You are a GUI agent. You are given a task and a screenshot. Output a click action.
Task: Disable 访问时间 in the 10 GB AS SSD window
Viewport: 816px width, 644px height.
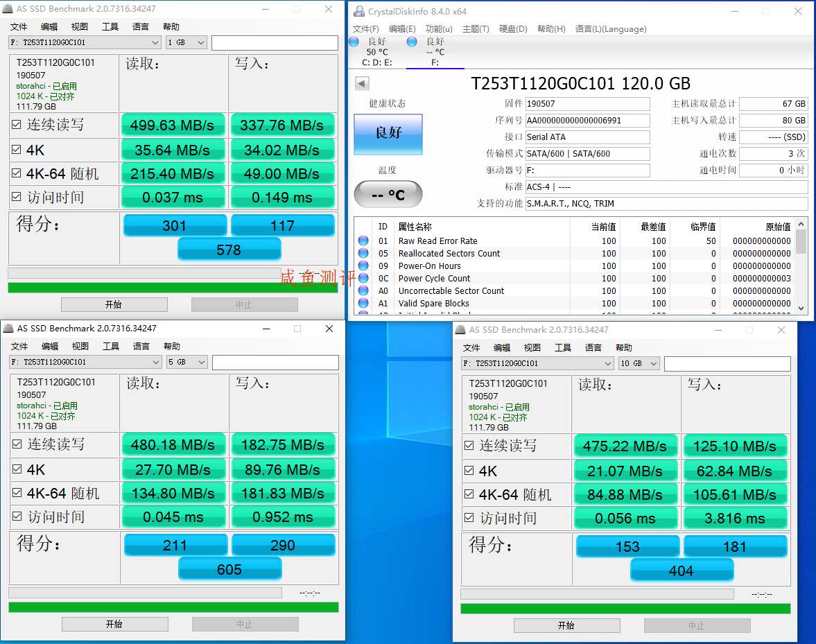pyautogui.click(x=469, y=518)
